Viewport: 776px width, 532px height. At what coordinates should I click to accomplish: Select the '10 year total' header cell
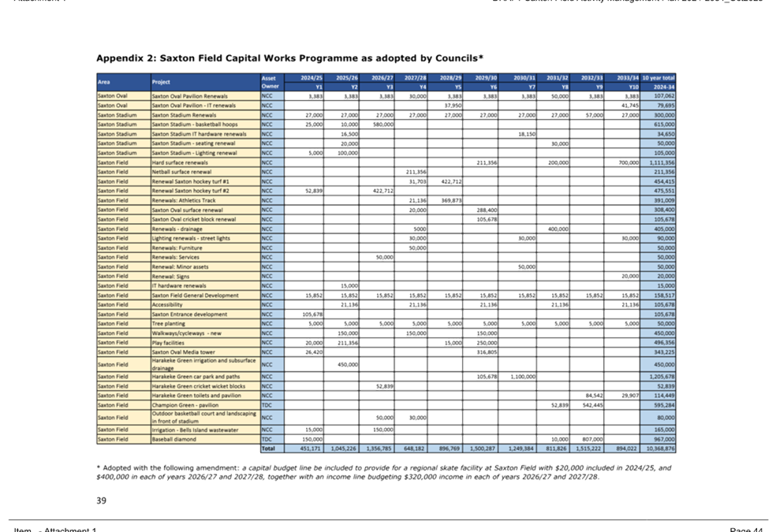658,78
